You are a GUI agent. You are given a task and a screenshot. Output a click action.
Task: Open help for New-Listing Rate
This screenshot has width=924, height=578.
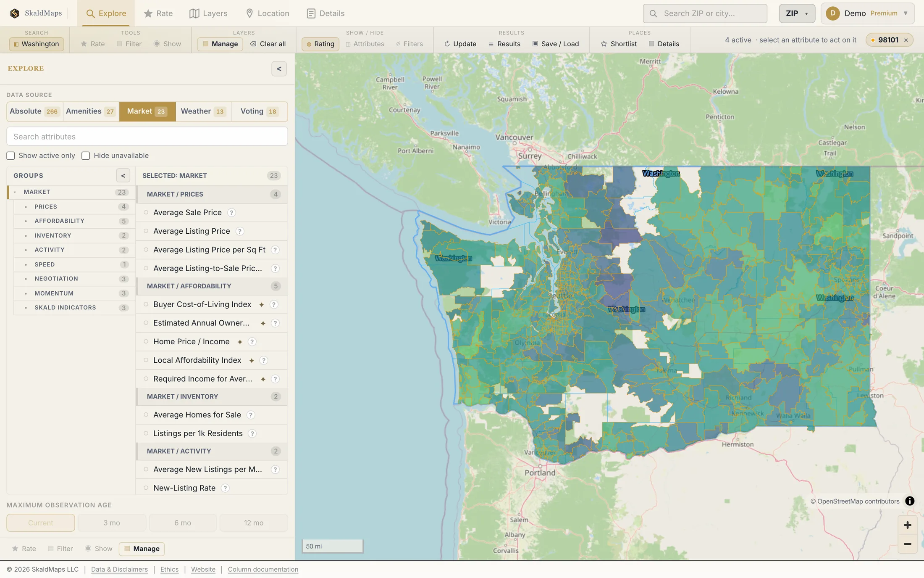(225, 488)
